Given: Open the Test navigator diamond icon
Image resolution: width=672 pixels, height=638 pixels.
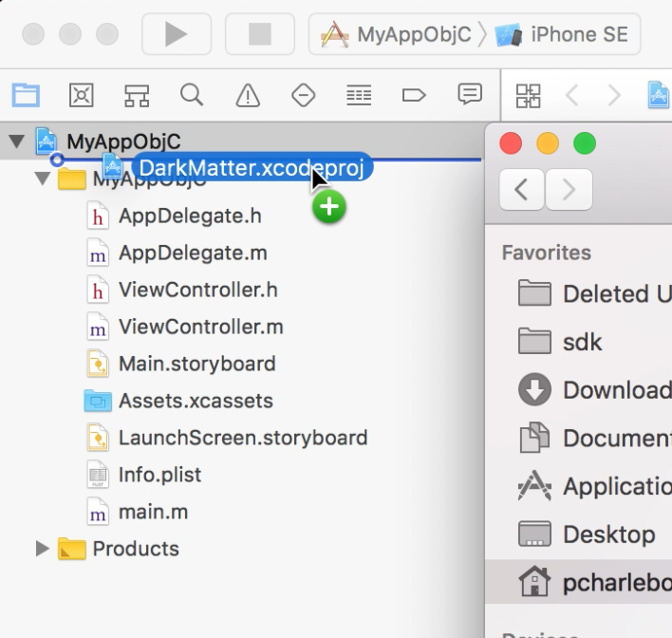Looking at the screenshot, I should pyautogui.click(x=303, y=95).
